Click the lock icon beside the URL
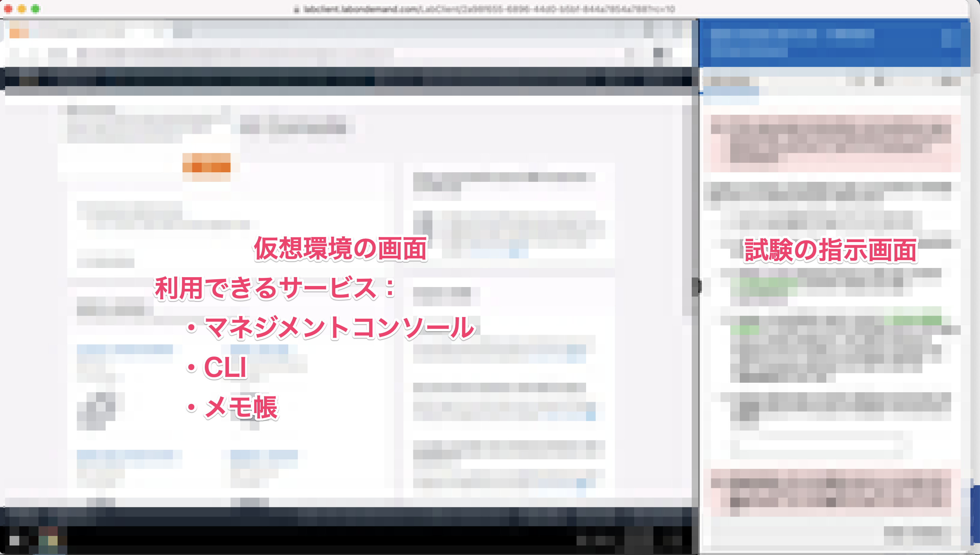 [296, 10]
